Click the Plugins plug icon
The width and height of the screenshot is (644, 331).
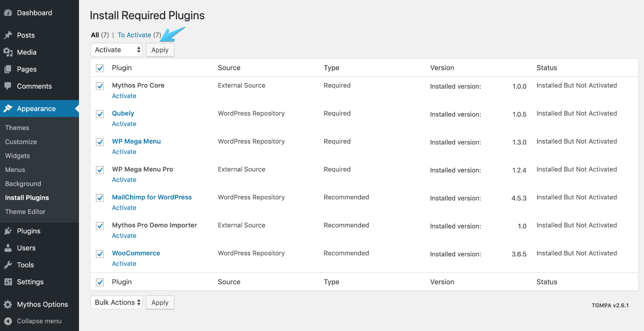8,231
